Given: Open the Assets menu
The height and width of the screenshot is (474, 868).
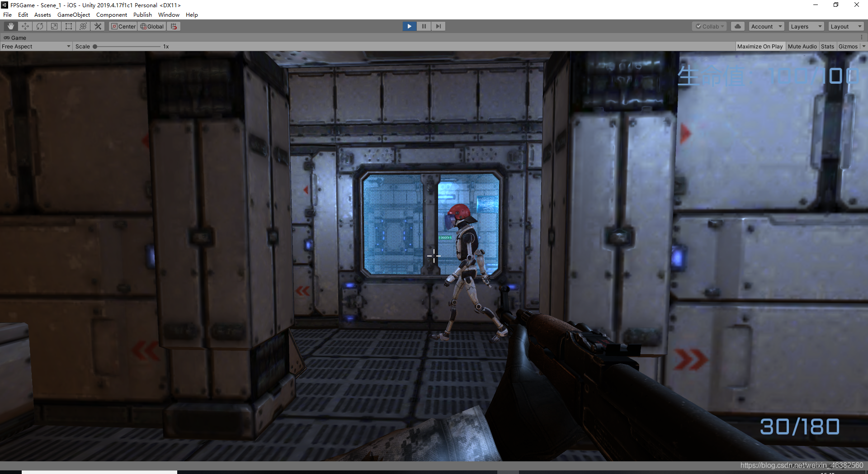Looking at the screenshot, I should 42,15.
